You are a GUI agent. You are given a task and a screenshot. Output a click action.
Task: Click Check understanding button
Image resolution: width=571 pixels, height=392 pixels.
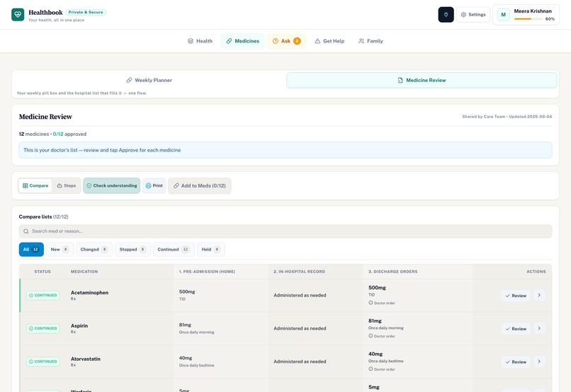111,186
